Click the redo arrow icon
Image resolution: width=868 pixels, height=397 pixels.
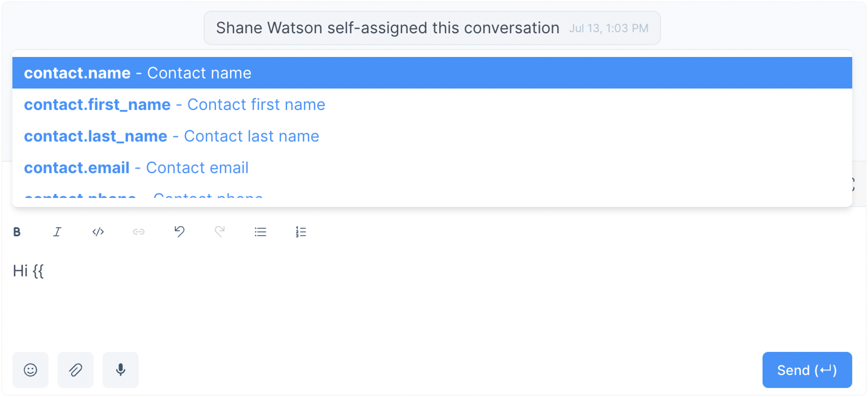tap(220, 232)
